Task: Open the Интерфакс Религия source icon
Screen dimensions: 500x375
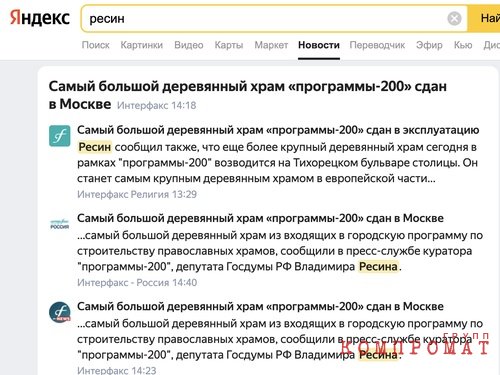Action: pos(60,136)
